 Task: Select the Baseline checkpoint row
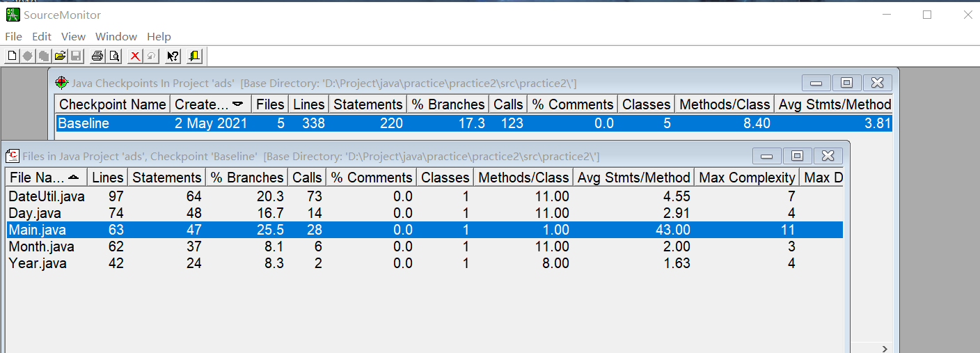click(473, 123)
